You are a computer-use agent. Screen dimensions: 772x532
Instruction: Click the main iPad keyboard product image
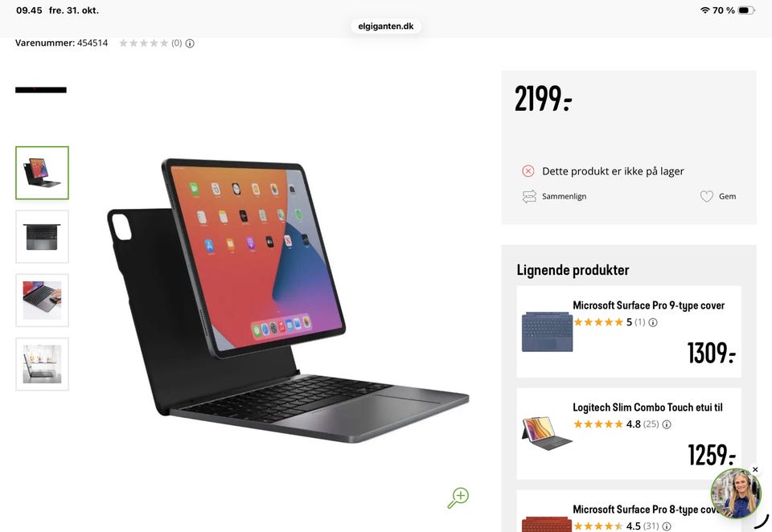click(x=288, y=301)
